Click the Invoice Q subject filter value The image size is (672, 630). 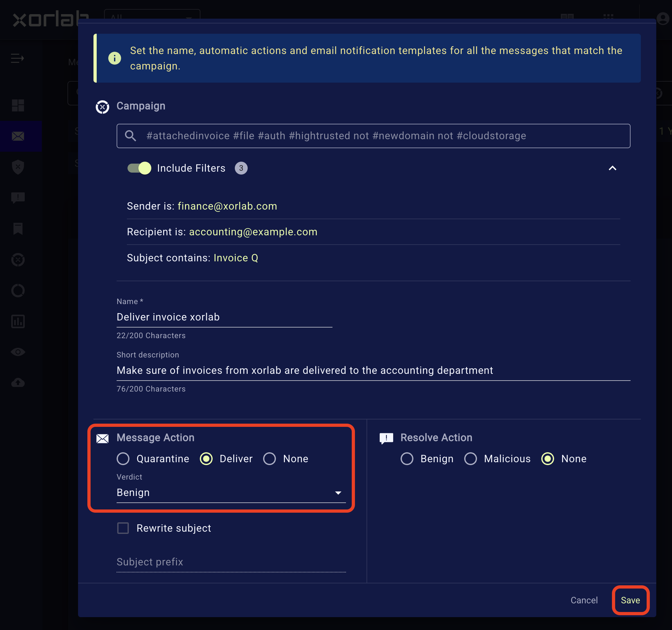[x=236, y=258]
